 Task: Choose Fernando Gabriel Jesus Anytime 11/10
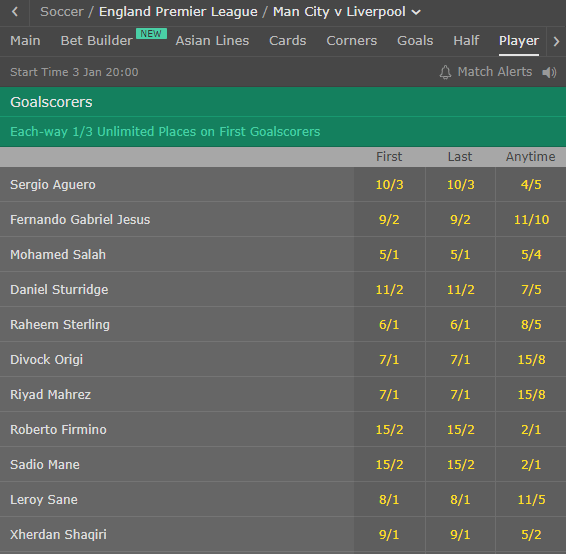click(x=531, y=219)
